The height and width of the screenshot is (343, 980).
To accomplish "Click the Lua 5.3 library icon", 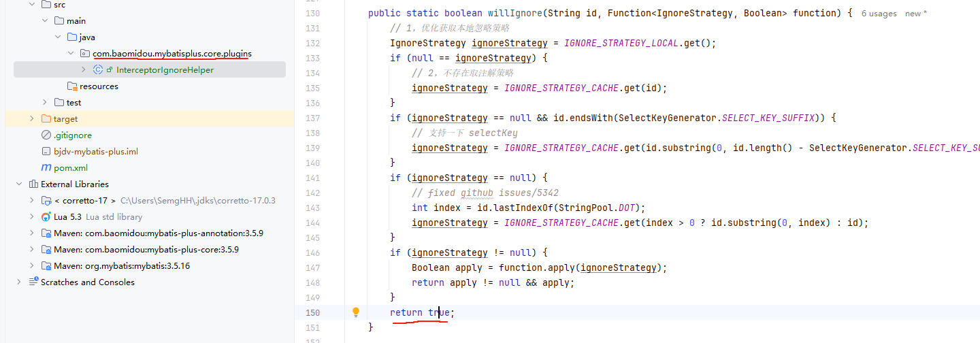I will pyautogui.click(x=46, y=216).
